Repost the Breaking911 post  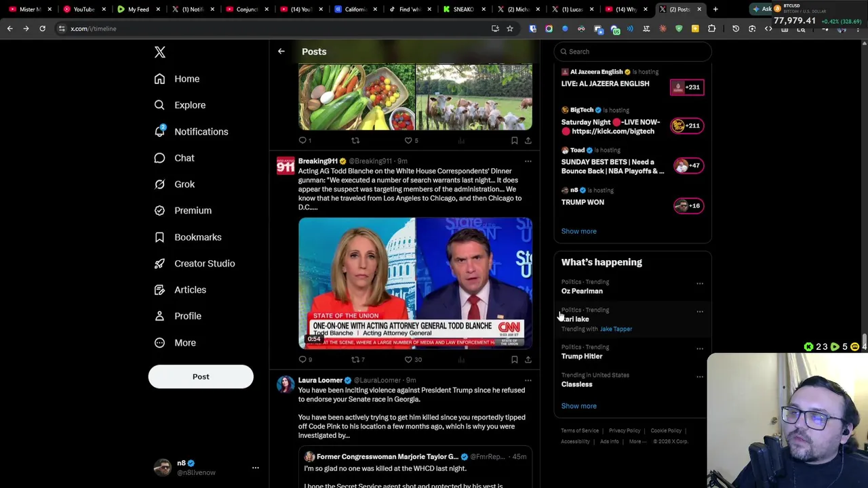click(x=358, y=360)
